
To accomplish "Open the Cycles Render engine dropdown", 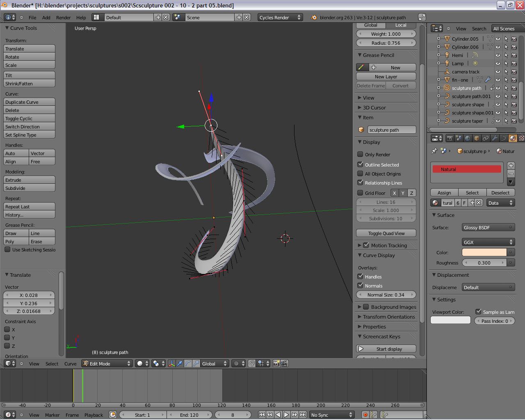I will (x=280, y=17).
